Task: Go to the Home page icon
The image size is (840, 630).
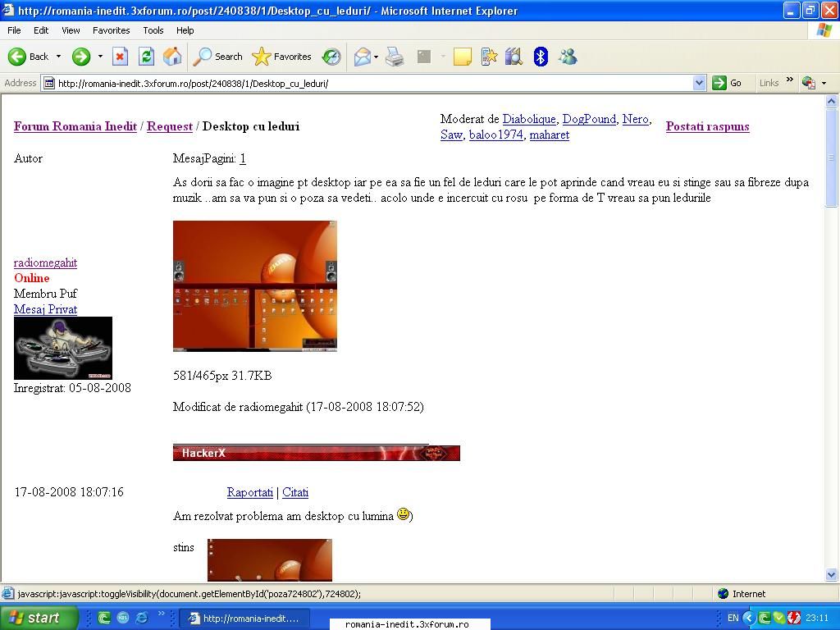Action: [172, 57]
